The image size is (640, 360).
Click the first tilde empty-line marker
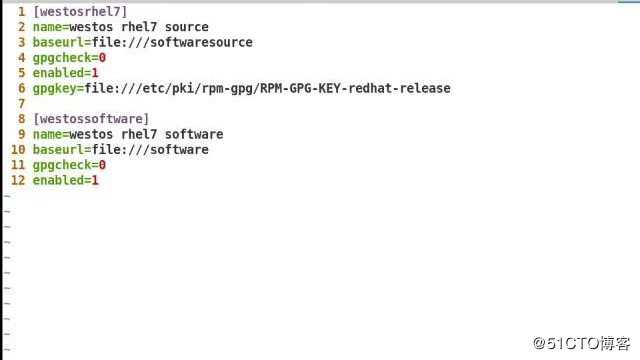7,196
